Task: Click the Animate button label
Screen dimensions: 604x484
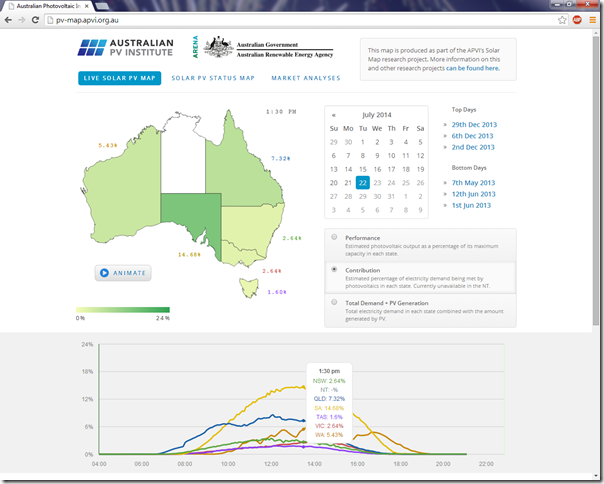Action: [129, 273]
